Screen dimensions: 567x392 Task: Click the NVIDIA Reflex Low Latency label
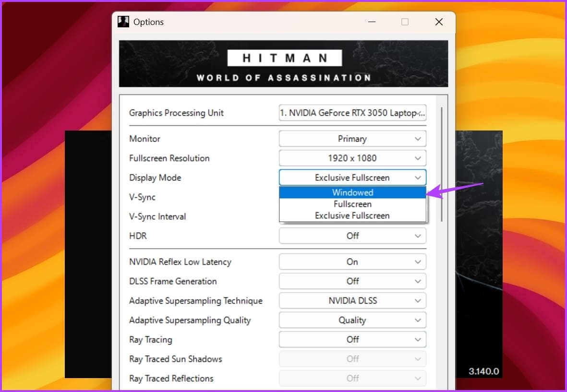[180, 262]
